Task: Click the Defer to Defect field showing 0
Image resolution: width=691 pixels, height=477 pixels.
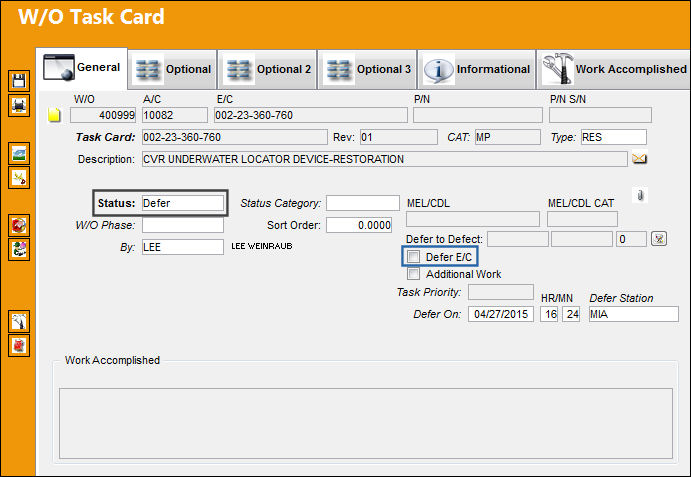Action: pyautogui.click(x=631, y=239)
